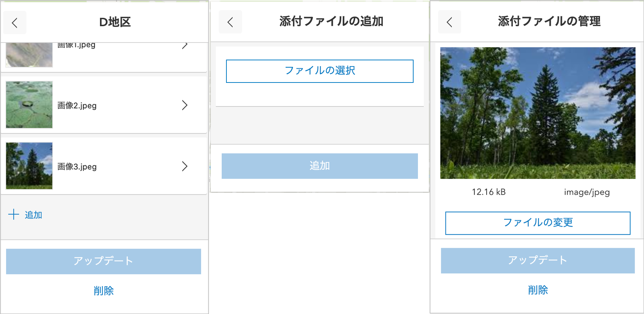Click the 画像3.jpeg file name
Image resolution: width=644 pixels, height=314 pixels.
[77, 166]
